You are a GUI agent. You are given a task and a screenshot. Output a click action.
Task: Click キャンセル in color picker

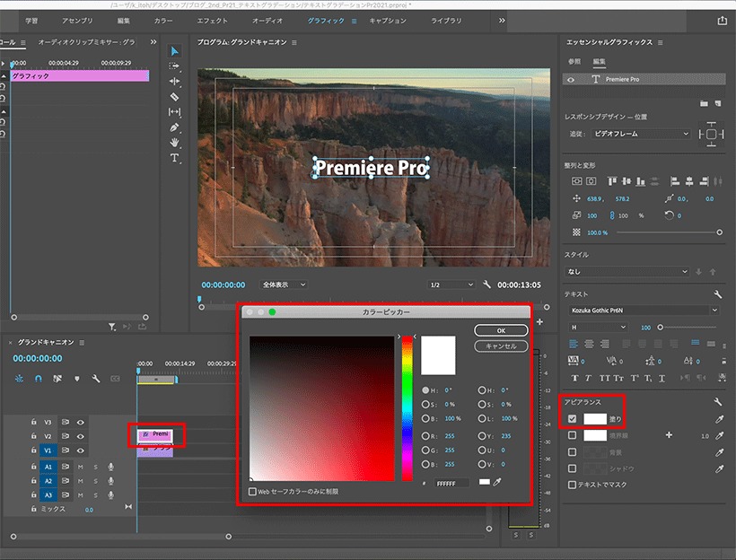coord(501,346)
